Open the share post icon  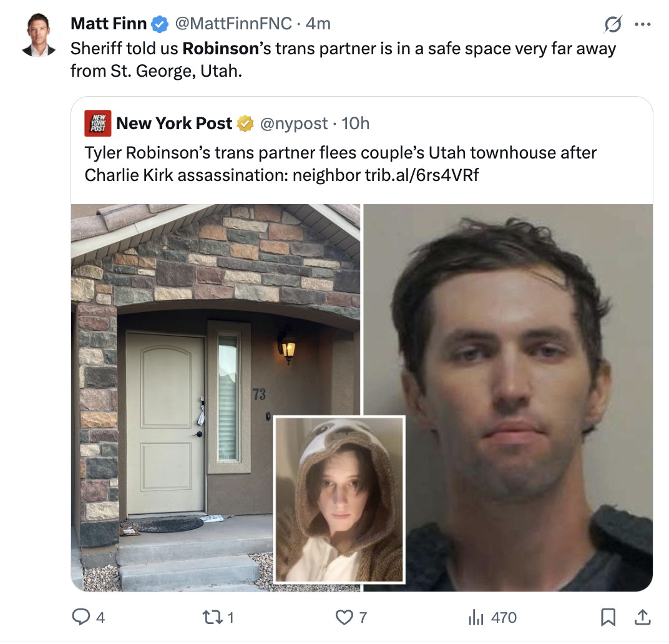[642, 617]
